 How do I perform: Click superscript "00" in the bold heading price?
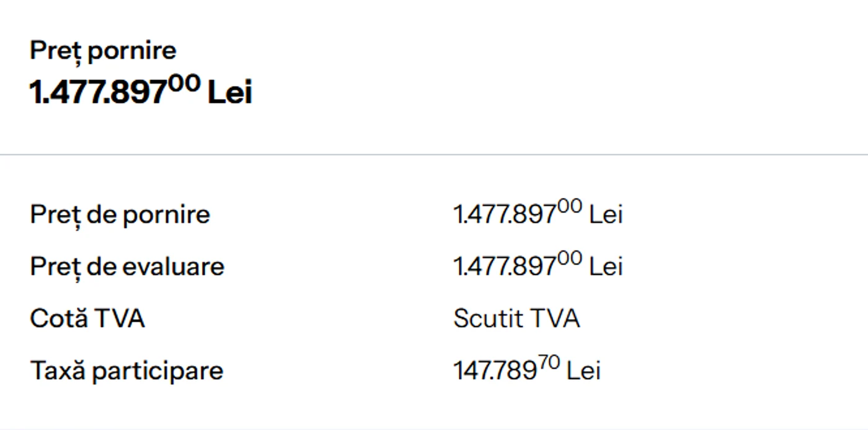(184, 83)
